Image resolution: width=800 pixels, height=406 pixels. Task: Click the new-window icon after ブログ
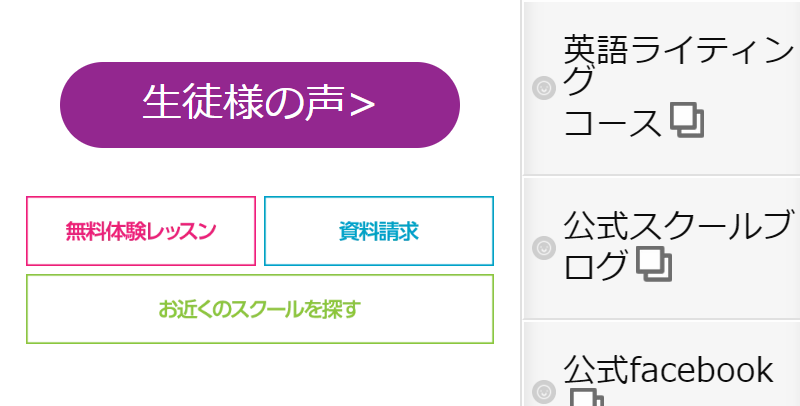(655, 264)
